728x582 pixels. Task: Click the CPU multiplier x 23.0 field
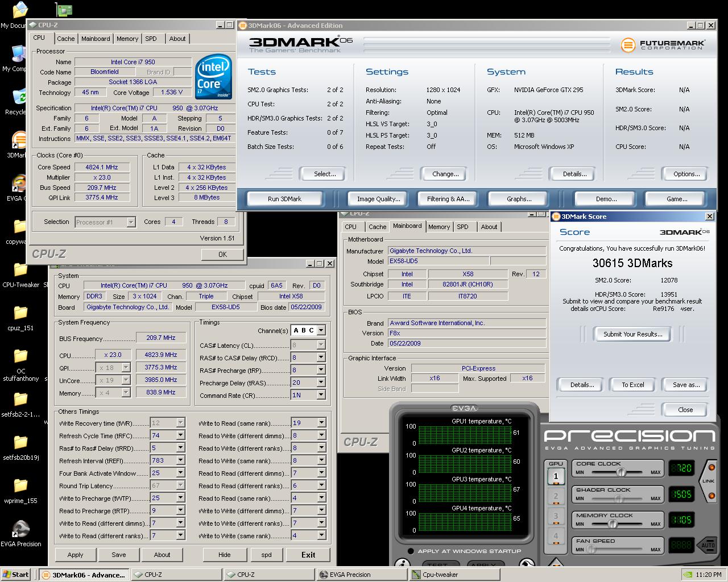[112, 355]
